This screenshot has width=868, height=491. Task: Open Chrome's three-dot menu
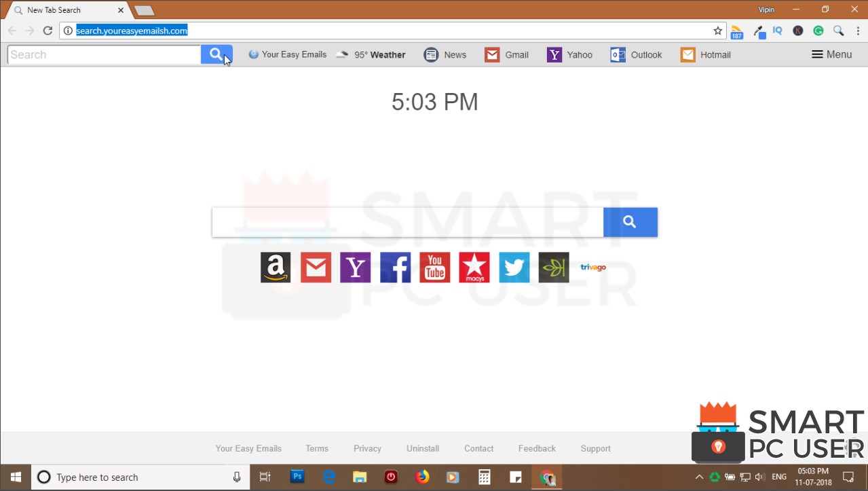pos(858,31)
